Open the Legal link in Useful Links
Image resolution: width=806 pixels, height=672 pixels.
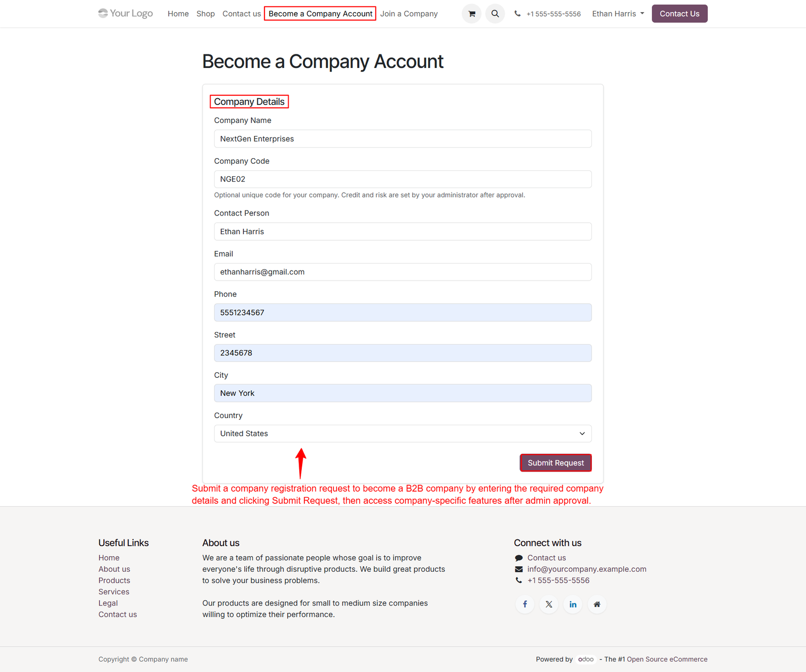point(108,603)
